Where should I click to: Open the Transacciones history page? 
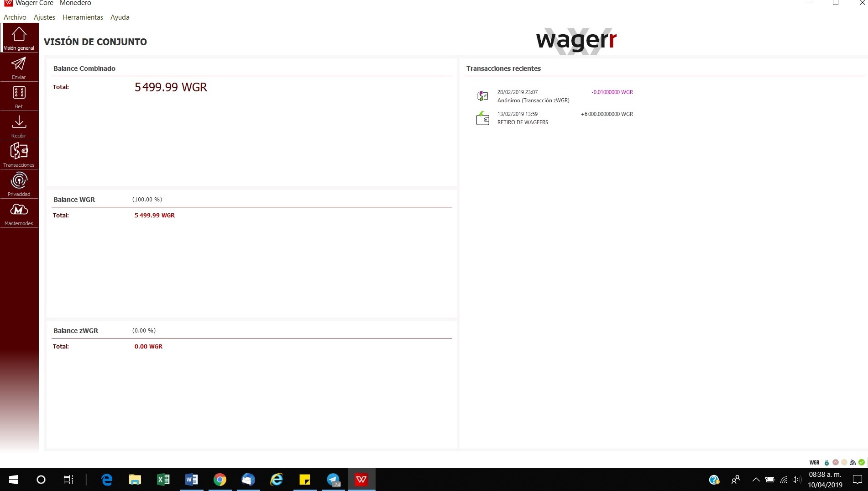[19, 155]
